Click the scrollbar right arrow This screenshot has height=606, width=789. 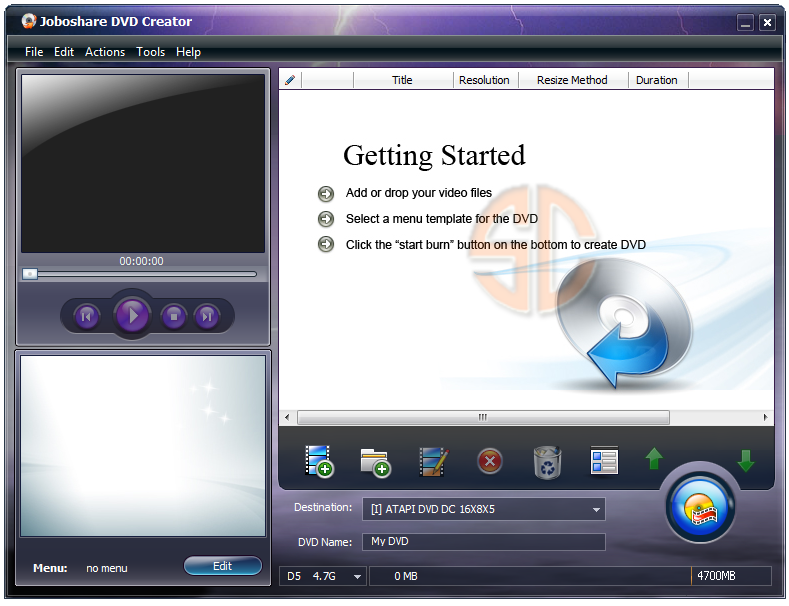tap(765, 417)
